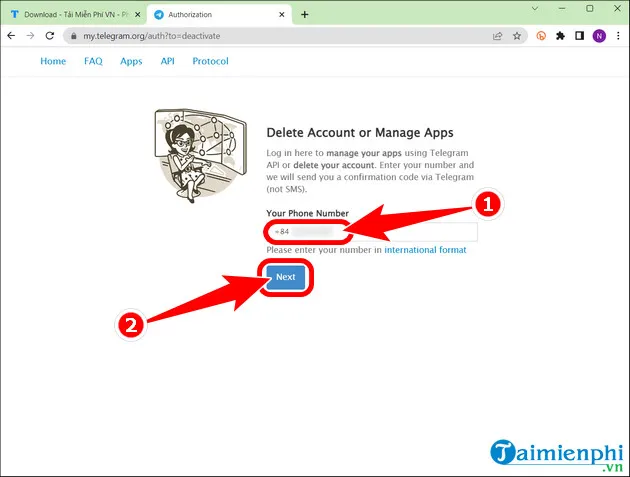Select the Authorization tab
Viewport: 630px width, 477px height.
[x=219, y=14]
